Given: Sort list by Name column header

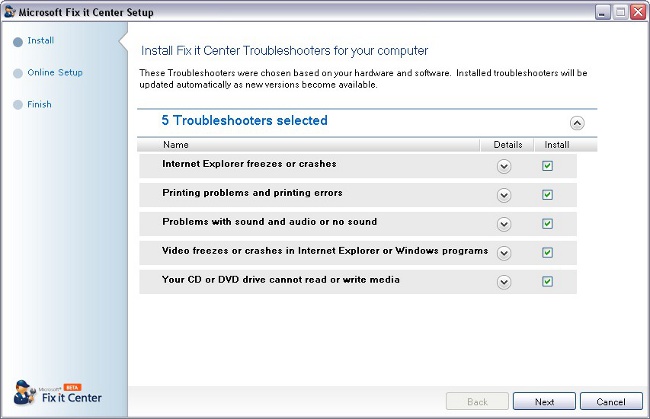Looking at the screenshot, I should click(x=176, y=145).
